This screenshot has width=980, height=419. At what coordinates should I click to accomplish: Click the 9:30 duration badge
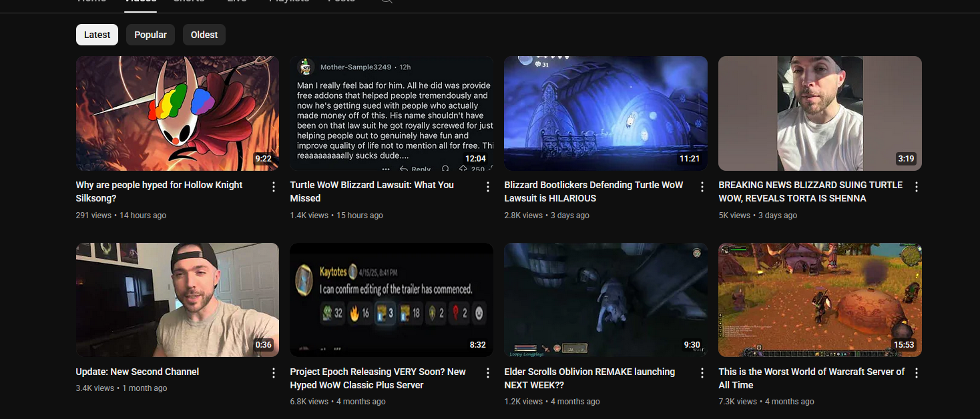pos(692,345)
